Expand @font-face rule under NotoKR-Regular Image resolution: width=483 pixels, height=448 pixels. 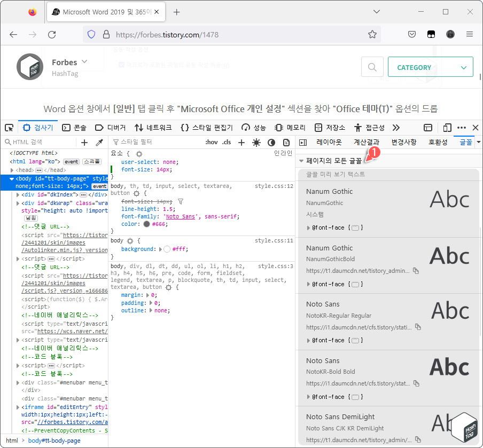[308, 341]
